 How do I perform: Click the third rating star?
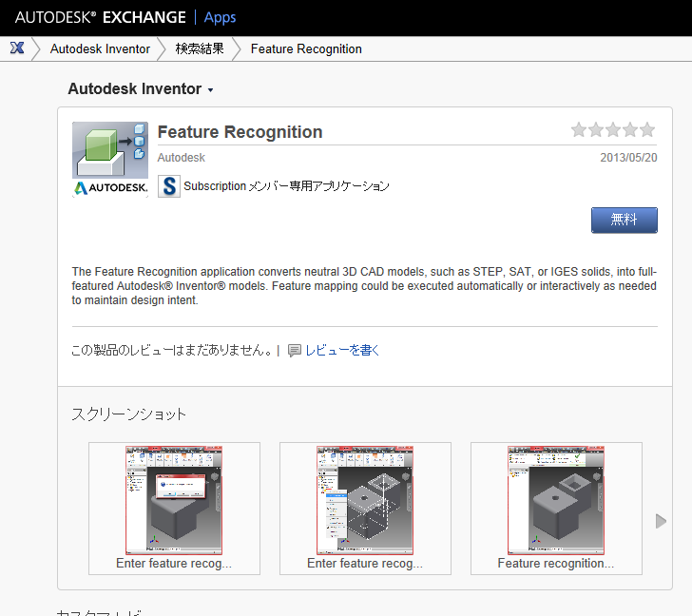(613, 129)
